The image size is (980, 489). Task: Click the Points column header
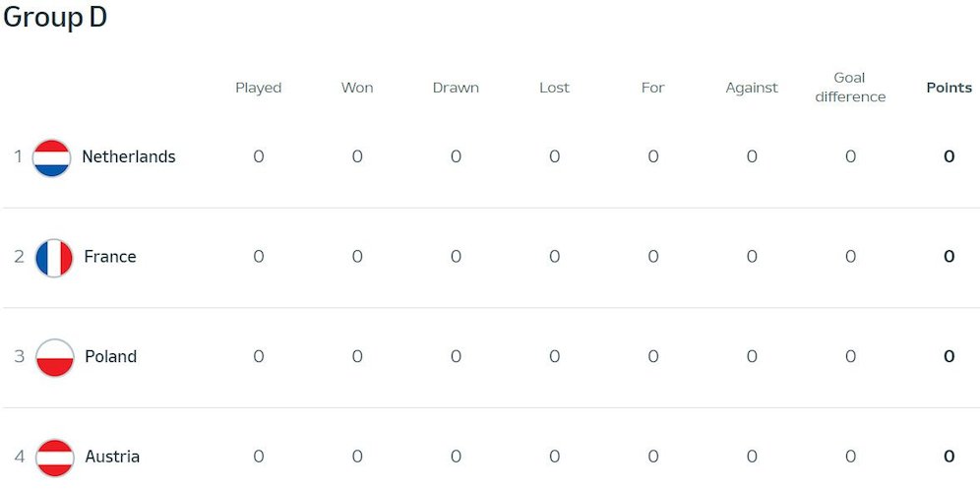949,88
